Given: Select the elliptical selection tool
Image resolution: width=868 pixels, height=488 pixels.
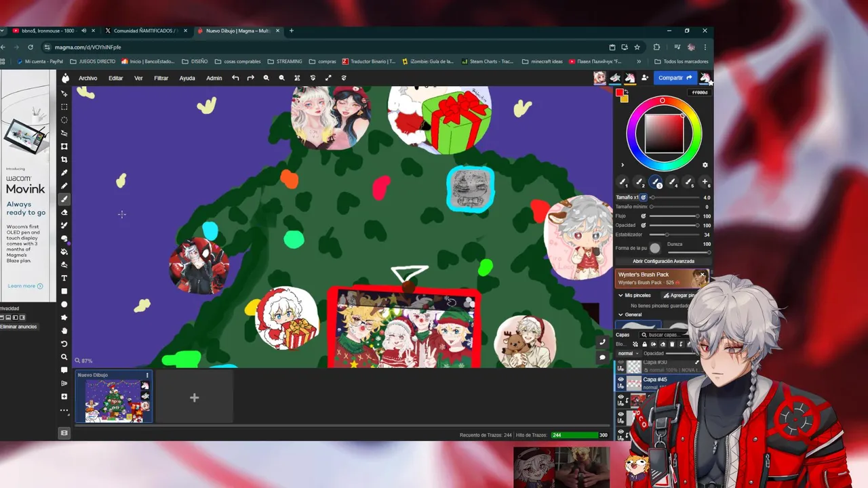Looking at the screenshot, I should tap(64, 120).
